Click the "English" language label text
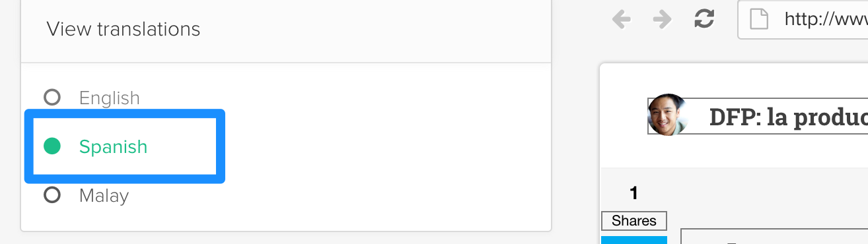This screenshot has width=868, height=244. click(x=110, y=98)
